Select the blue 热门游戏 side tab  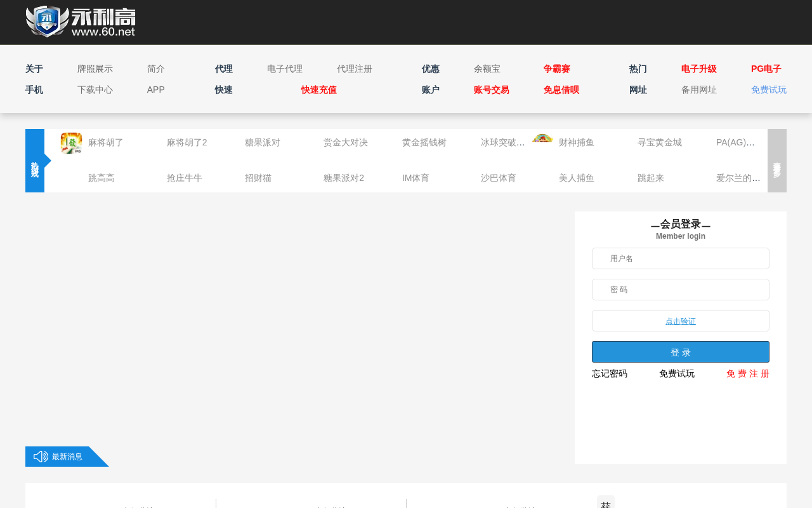point(35,161)
